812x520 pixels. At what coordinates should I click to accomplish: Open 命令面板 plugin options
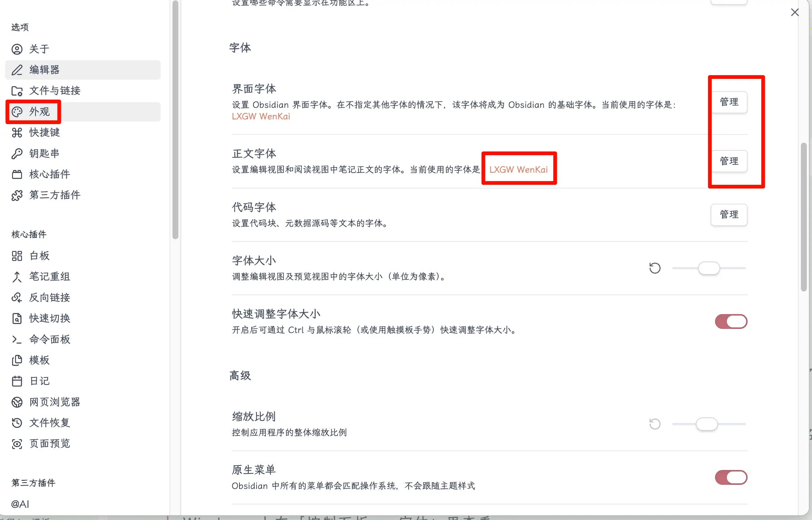click(50, 339)
